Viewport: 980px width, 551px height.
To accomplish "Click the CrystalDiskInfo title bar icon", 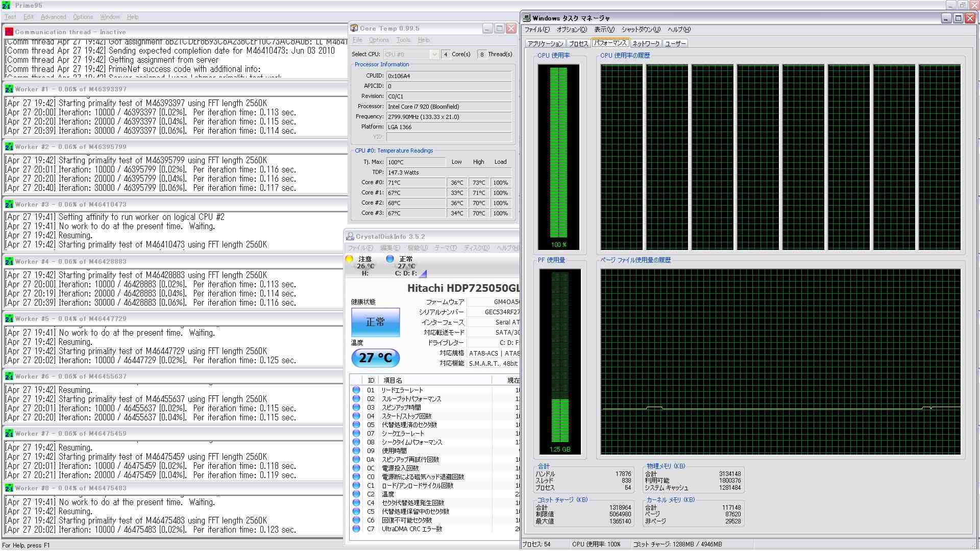I will point(350,237).
